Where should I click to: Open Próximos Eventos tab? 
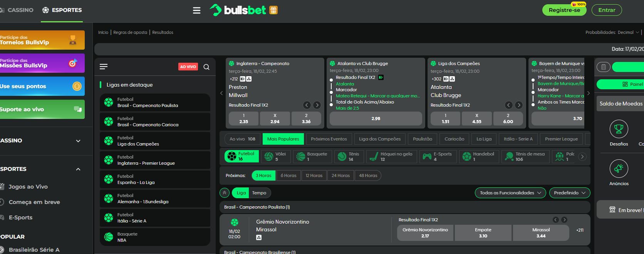(329, 139)
